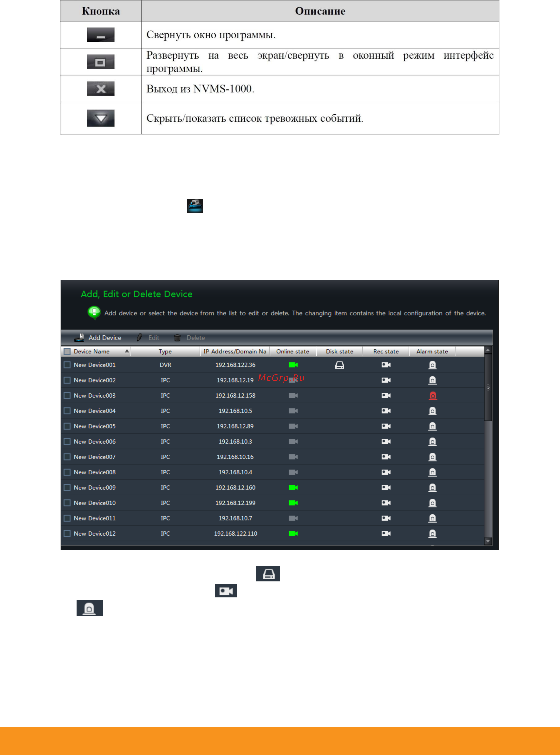Click the alarm state icon of New Device012
Viewport: 560px width, 755px height.
[433, 533]
